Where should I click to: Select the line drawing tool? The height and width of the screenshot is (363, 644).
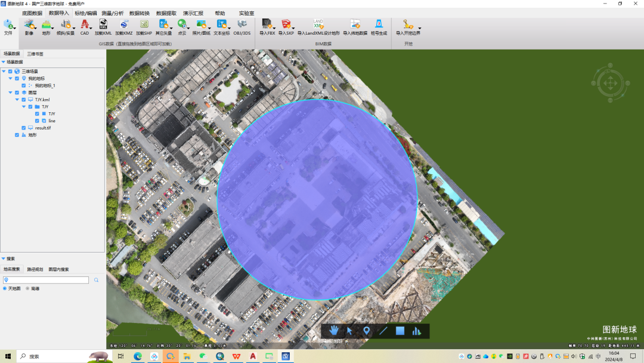pos(383,331)
